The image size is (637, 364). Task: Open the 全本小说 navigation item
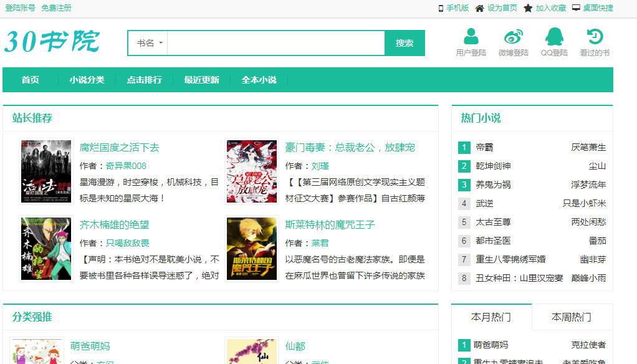point(259,80)
